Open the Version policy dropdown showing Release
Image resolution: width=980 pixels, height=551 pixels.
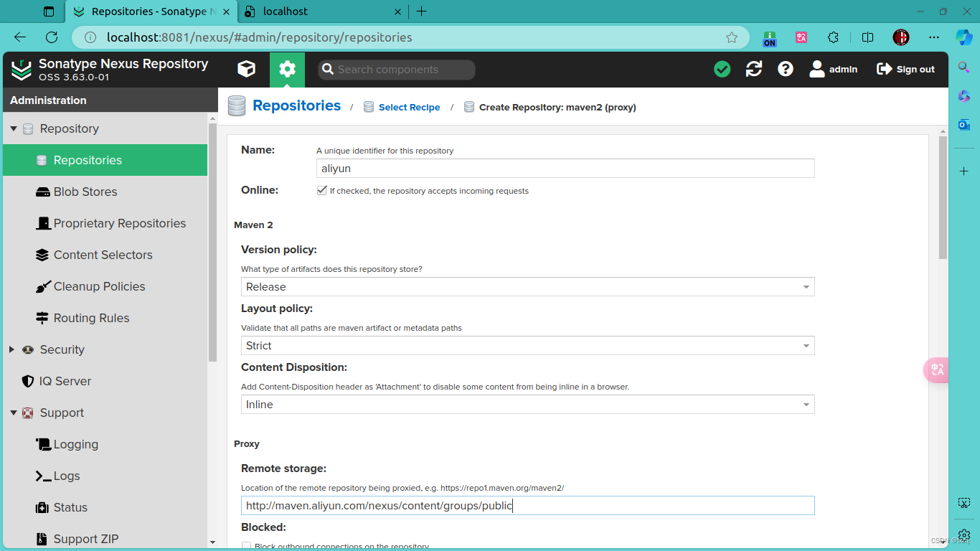point(527,286)
